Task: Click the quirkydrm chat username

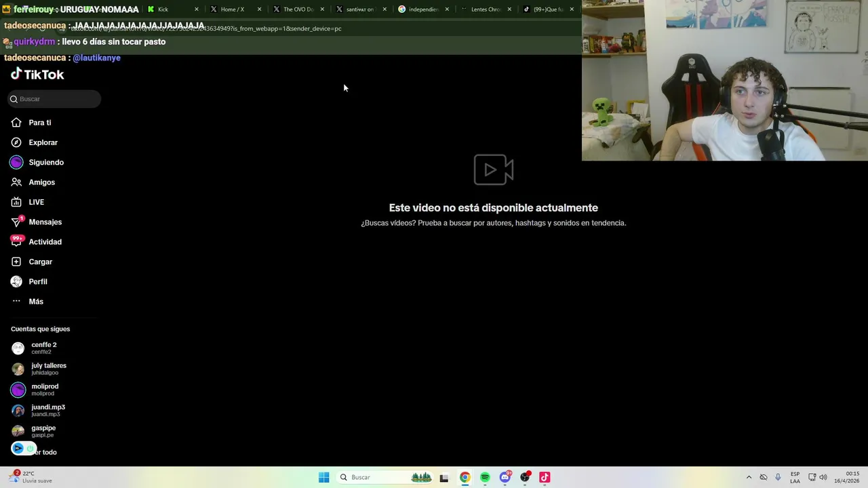Action: pos(34,42)
